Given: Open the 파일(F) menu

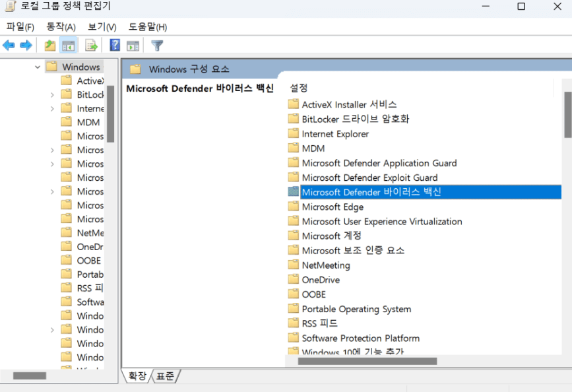Looking at the screenshot, I should tap(20, 26).
